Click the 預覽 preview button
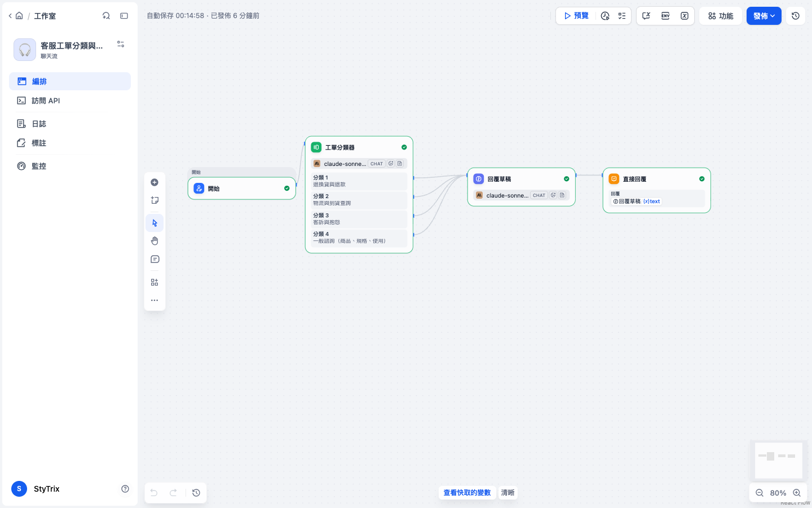Viewport: 812px width, 508px height. pos(576,16)
